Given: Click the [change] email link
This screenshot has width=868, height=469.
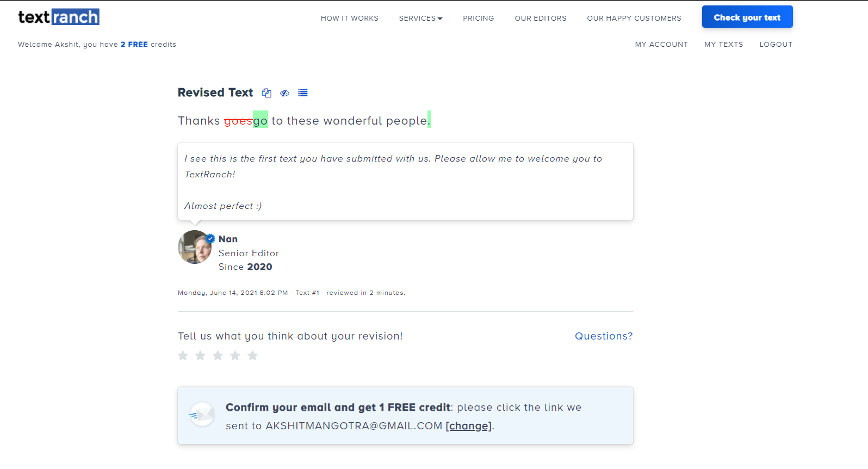Looking at the screenshot, I should point(468,425).
